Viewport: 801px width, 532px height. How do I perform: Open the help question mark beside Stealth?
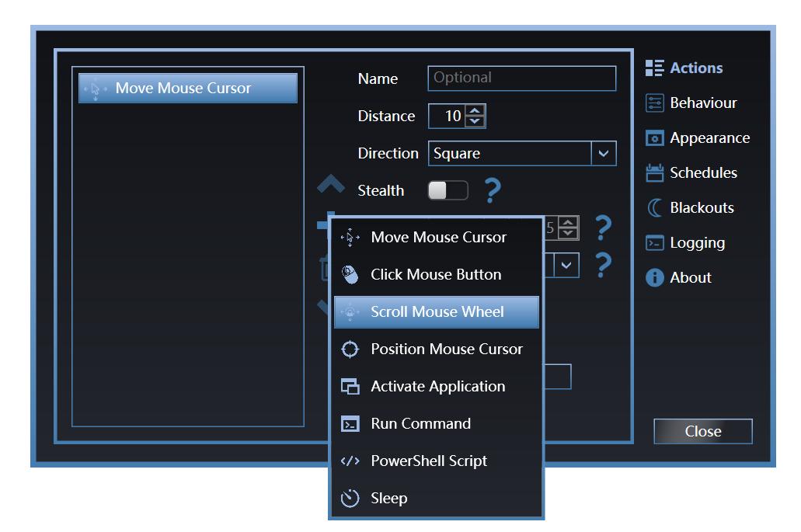pyautogui.click(x=493, y=190)
